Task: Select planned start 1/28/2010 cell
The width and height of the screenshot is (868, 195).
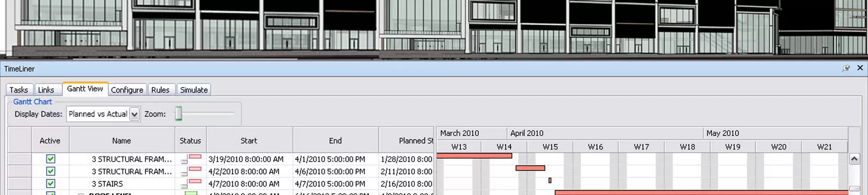Action: (x=407, y=159)
